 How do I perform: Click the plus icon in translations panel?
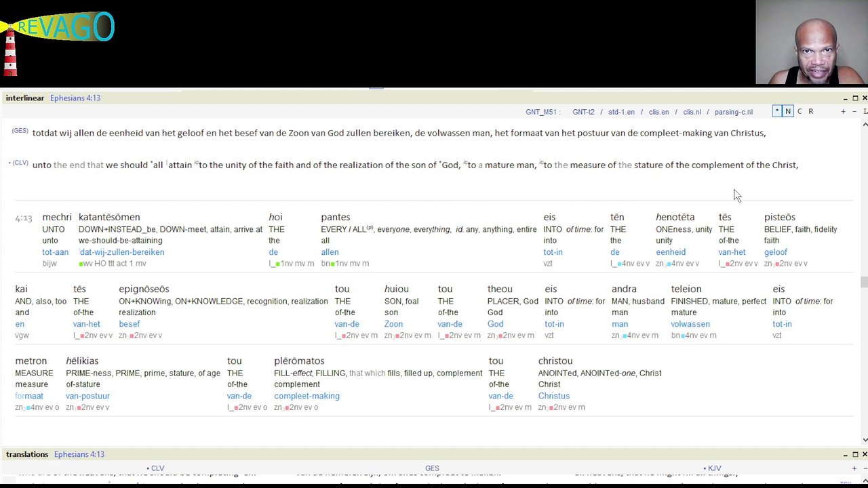[854, 468]
